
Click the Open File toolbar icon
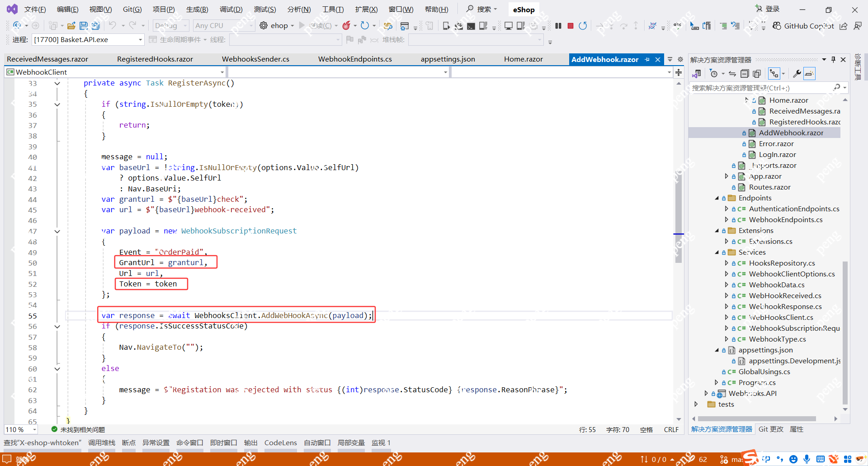pyautogui.click(x=71, y=26)
